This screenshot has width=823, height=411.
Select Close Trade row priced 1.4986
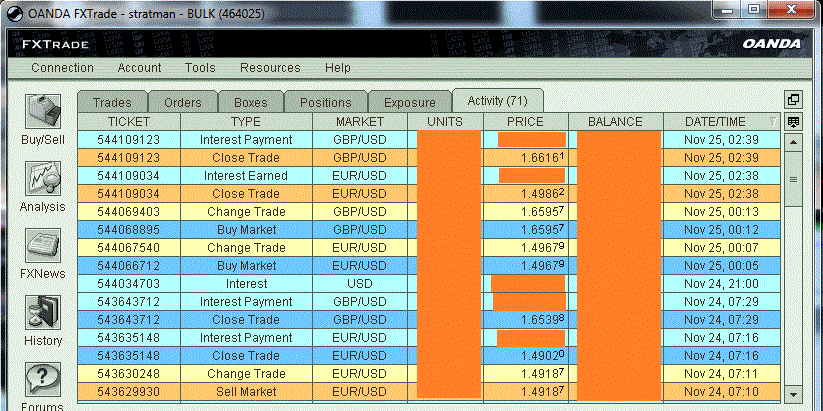[429, 194]
